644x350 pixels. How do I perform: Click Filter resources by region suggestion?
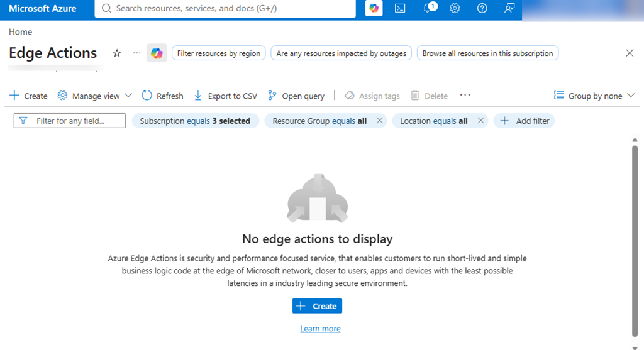[x=218, y=53]
